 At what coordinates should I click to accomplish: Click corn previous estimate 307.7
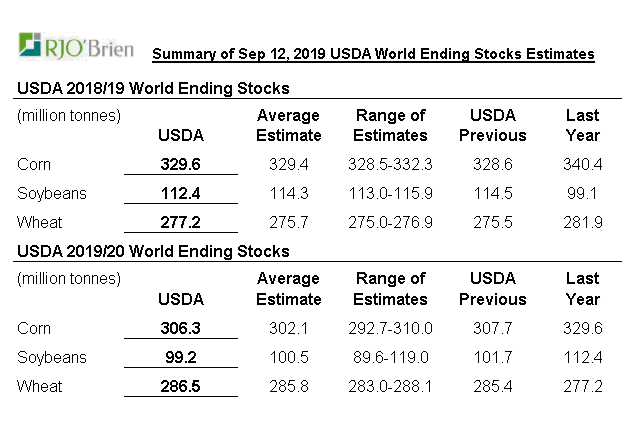[x=492, y=326]
